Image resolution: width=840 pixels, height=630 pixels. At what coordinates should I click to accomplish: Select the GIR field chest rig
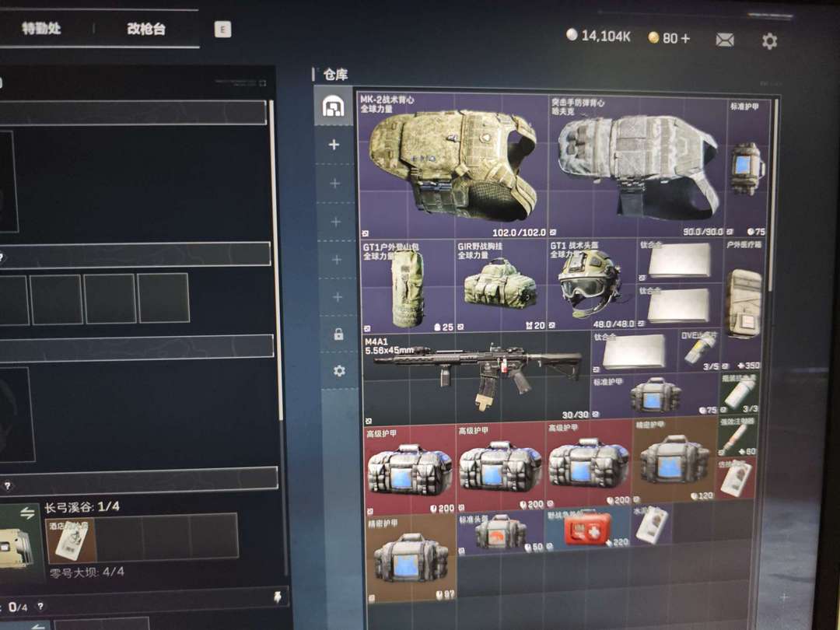500,285
